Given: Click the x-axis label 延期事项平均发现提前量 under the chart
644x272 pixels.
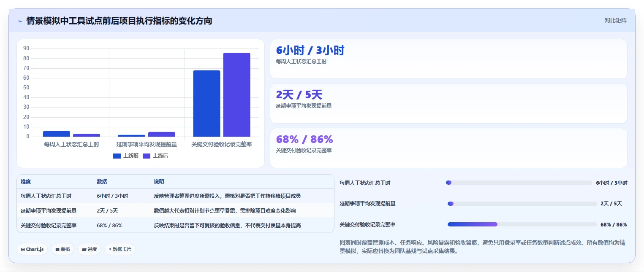Looking at the screenshot, I should 147,144.
